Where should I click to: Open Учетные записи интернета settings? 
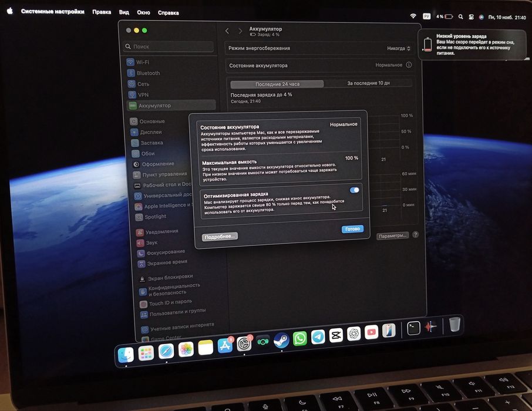pos(177,327)
